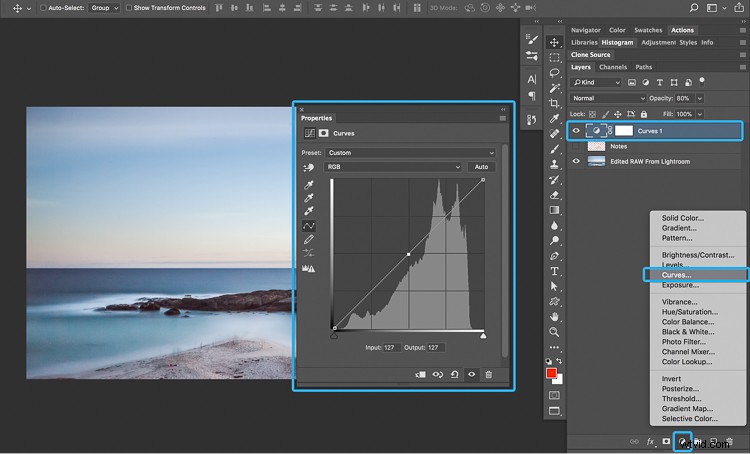Open the Navigator tab
This screenshot has height=454, width=750.
pos(585,30)
